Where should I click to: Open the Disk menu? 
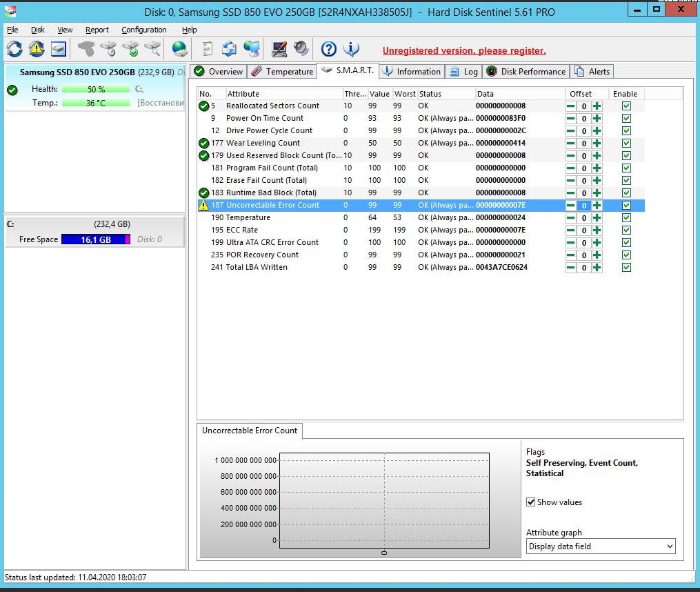37,30
